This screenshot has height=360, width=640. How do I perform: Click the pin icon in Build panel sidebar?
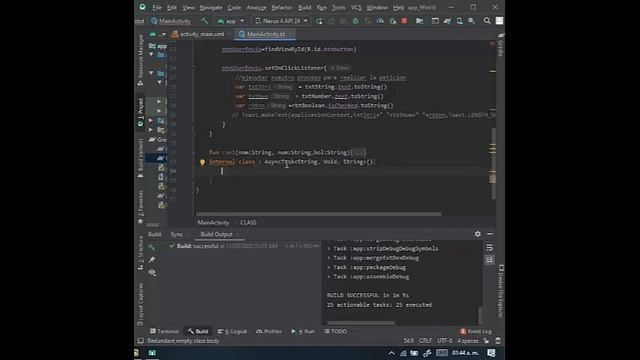152,260
